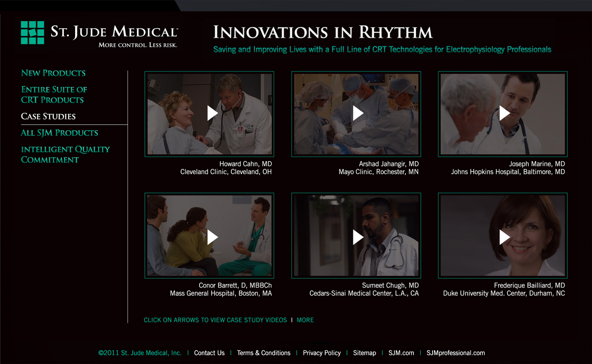
Task: Play the Sumeet Chugh case study video
Action: click(x=358, y=237)
